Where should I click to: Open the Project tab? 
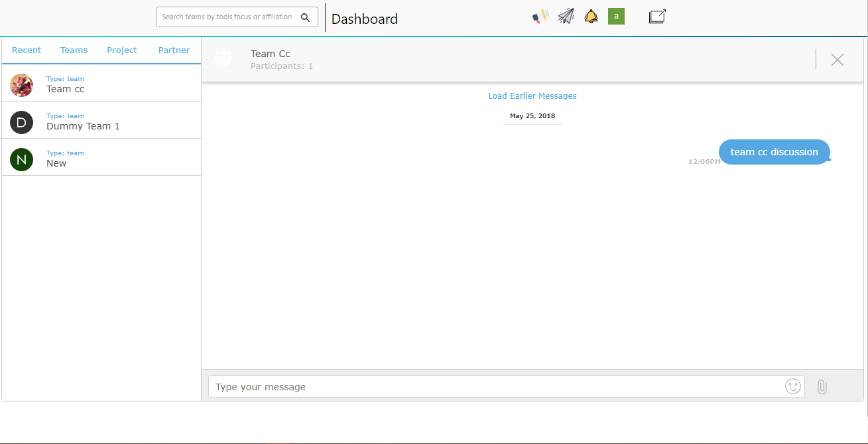(x=122, y=50)
